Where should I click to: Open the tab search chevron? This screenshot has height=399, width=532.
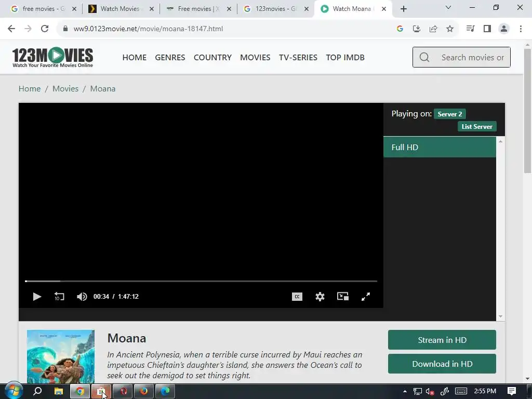pos(448,7)
